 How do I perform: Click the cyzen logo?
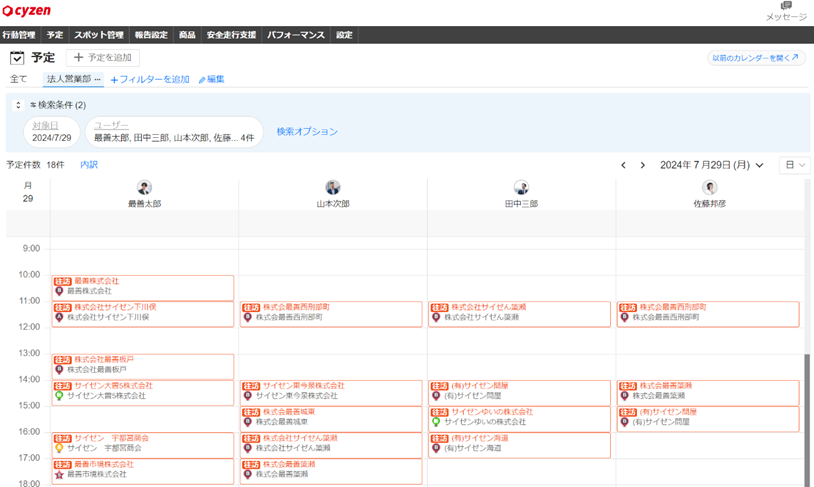pyautogui.click(x=27, y=11)
